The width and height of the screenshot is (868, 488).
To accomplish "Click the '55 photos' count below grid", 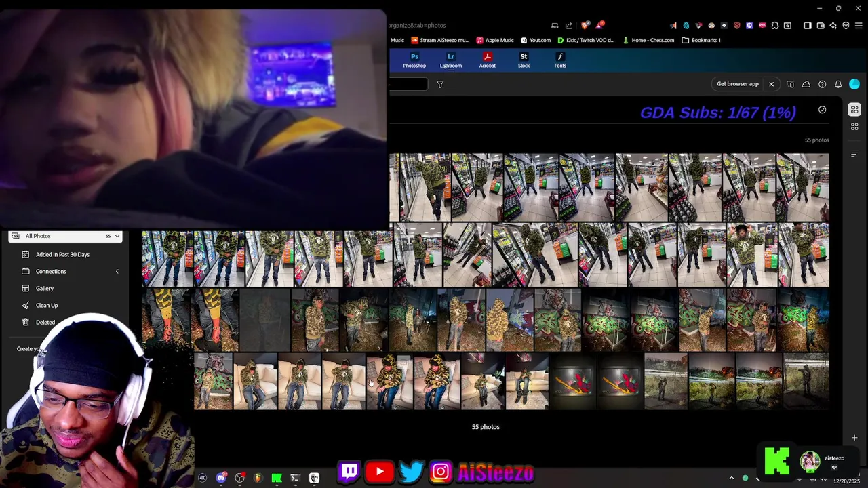I will pos(486,427).
